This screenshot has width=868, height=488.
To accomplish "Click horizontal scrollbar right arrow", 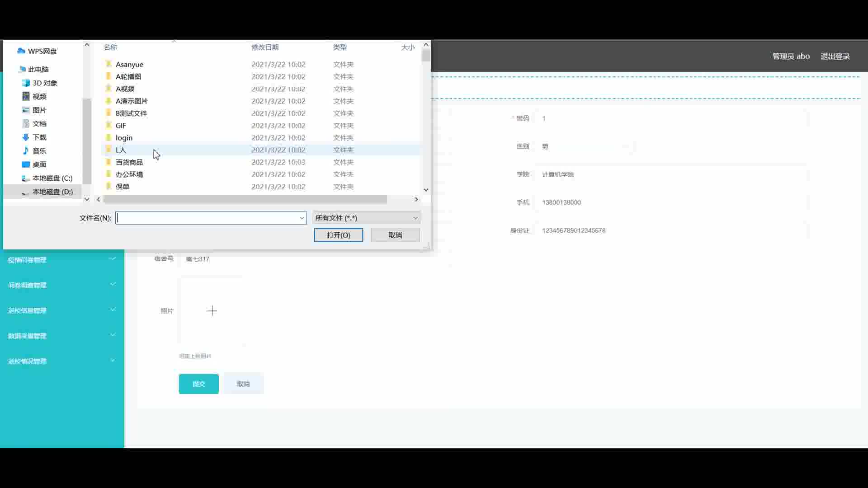I will (416, 199).
